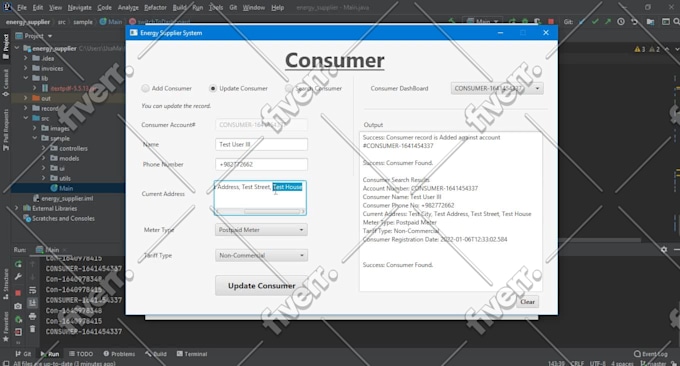Open the Terminal tab in bottom bar

[x=192, y=354]
